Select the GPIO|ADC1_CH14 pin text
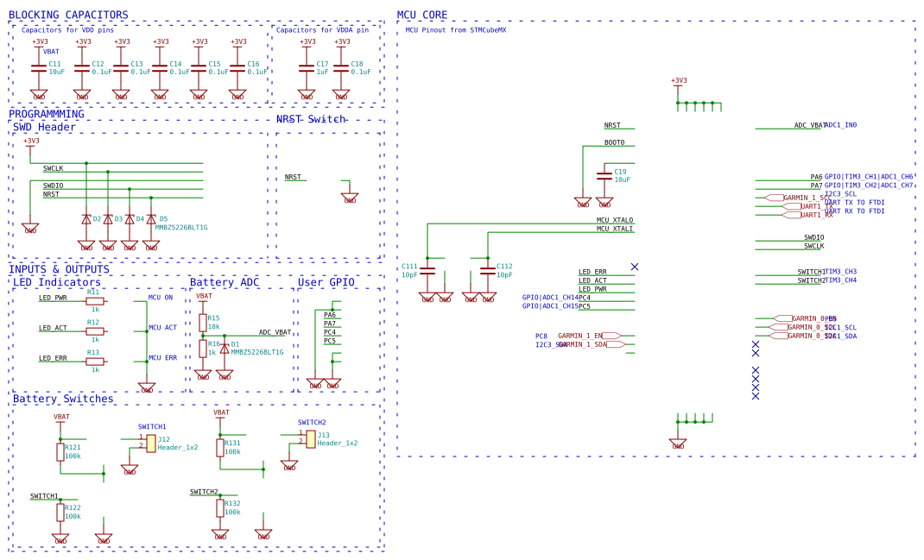924x560 pixels. pos(550,298)
